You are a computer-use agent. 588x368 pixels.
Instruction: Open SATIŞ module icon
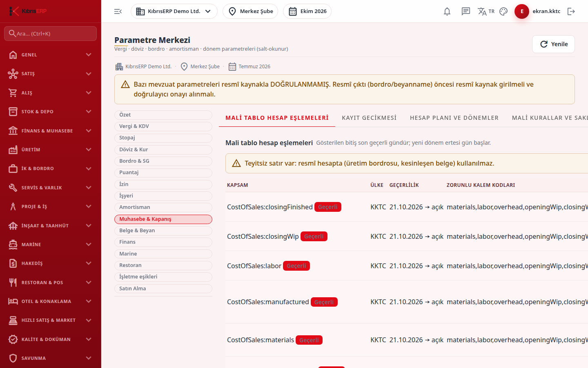pos(13,74)
